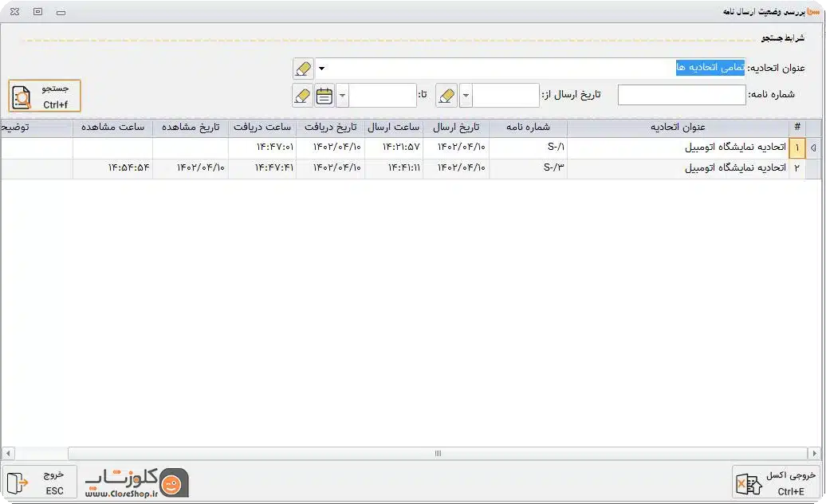Clear the union title (عنوان اتحادیه) field with its eraser
The width and height of the screenshot is (826, 504).
coord(303,69)
